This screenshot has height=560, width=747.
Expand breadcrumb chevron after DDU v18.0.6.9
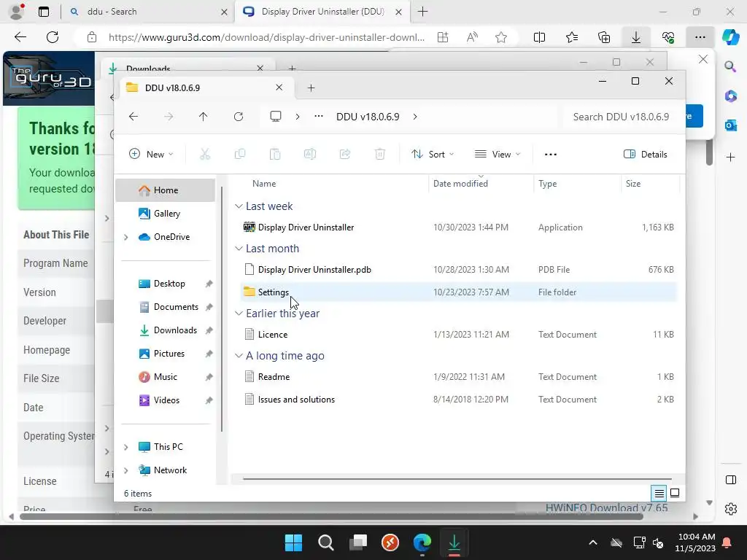pos(415,117)
